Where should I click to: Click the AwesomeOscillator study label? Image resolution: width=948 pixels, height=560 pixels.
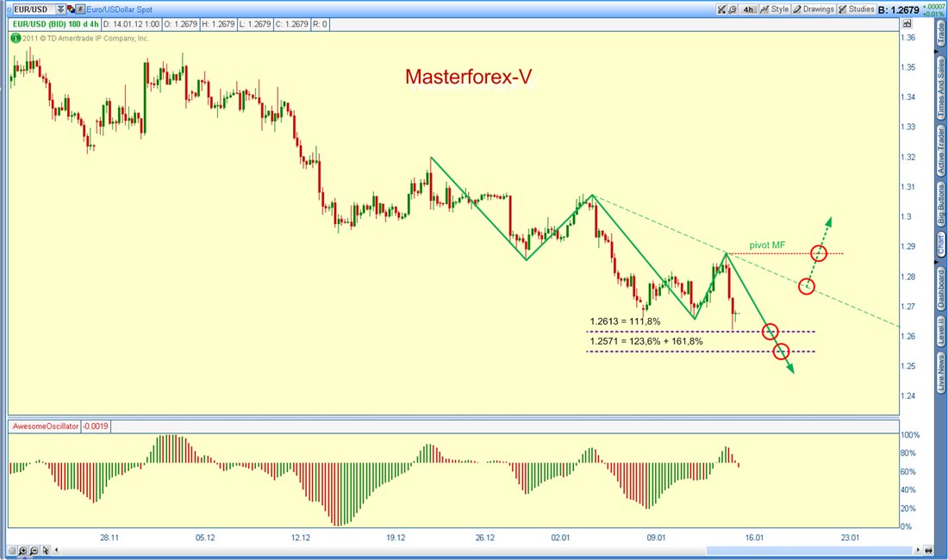click(x=46, y=426)
